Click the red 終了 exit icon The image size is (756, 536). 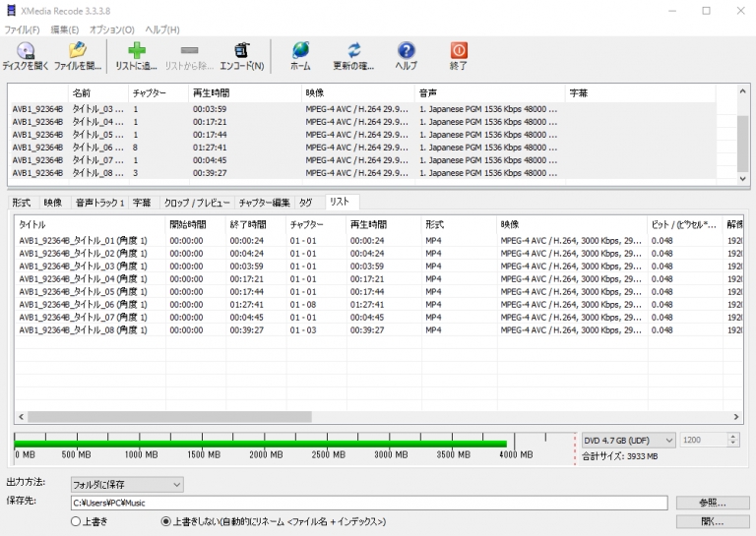point(459,51)
